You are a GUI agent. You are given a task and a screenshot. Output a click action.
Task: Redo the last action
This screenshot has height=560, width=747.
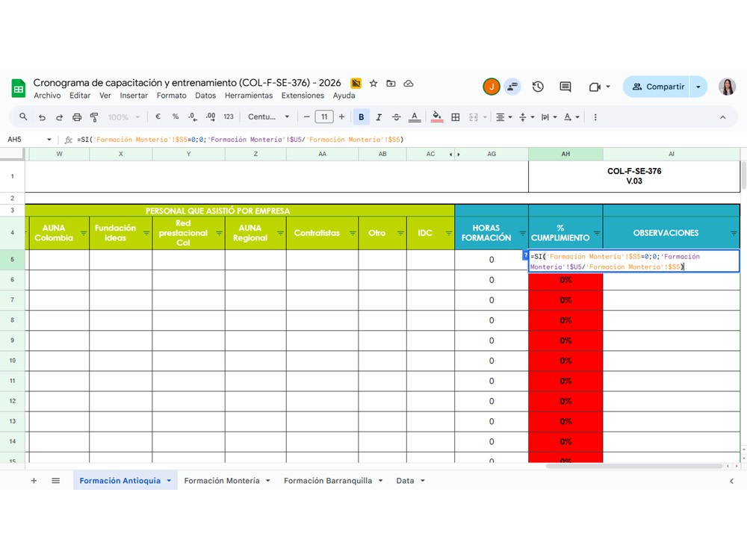coord(59,117)
